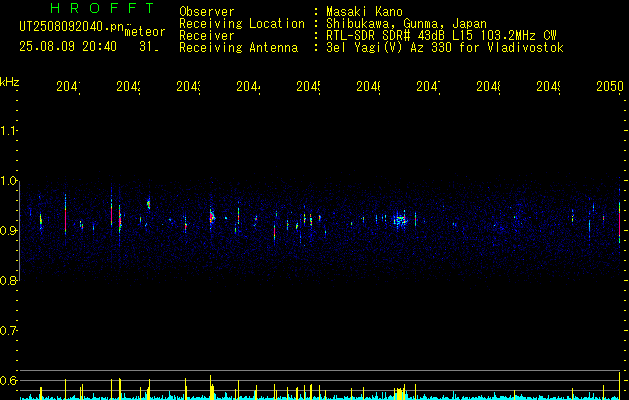Click the 0.6 frequency axis label
The height and width of the screenshot is (400, 629).
(x=8, y=381)
